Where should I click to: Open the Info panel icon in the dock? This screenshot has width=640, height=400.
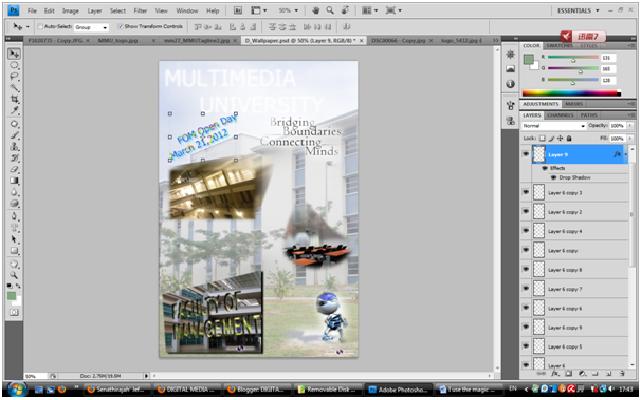coord(510,84)
